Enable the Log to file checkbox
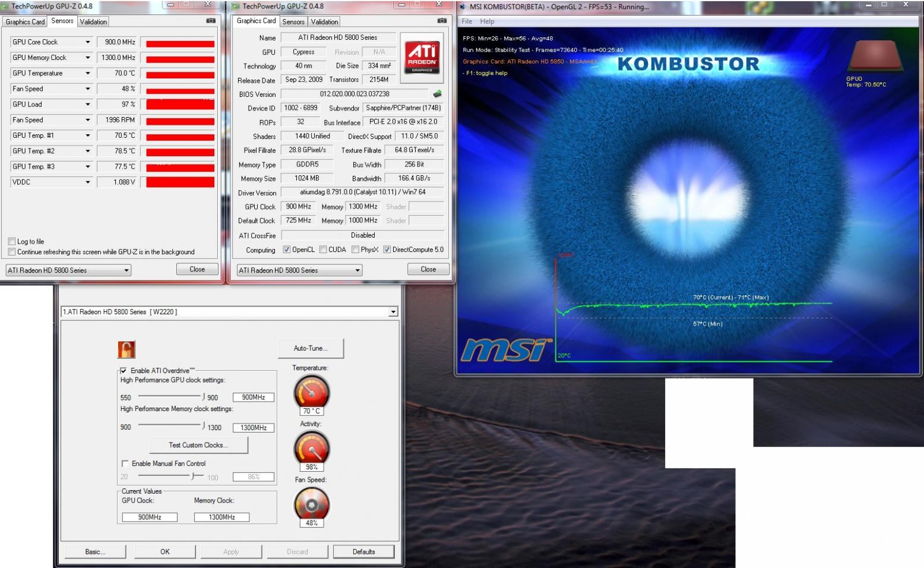Viewport: 924px width, 568px height. (x=11, y=241)
